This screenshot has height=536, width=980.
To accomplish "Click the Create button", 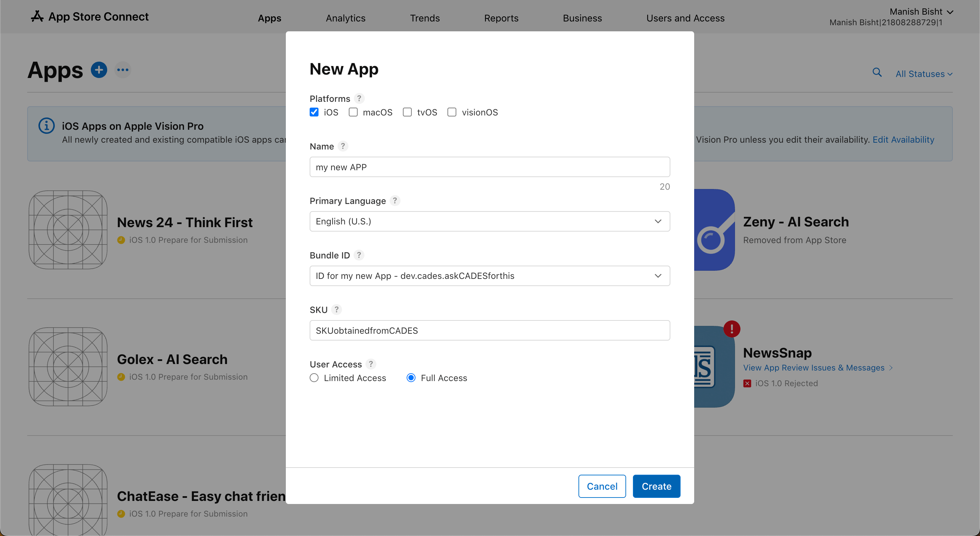I will [x=656, y=486].
